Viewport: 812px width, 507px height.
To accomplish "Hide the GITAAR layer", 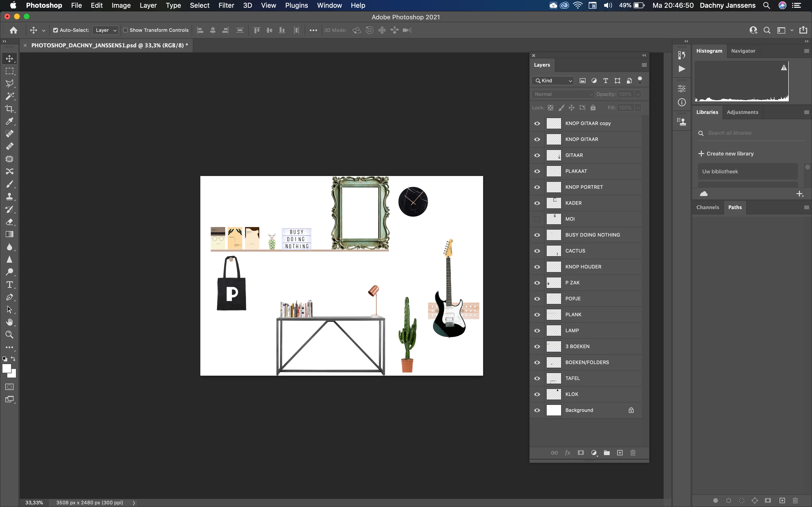I will (537, 155).
